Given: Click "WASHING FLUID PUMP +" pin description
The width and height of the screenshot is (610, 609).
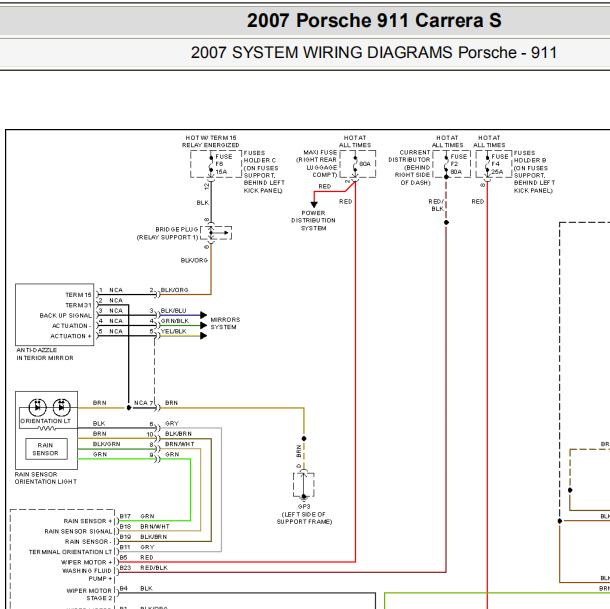Looking at the screenshot, I should [87, 575].
